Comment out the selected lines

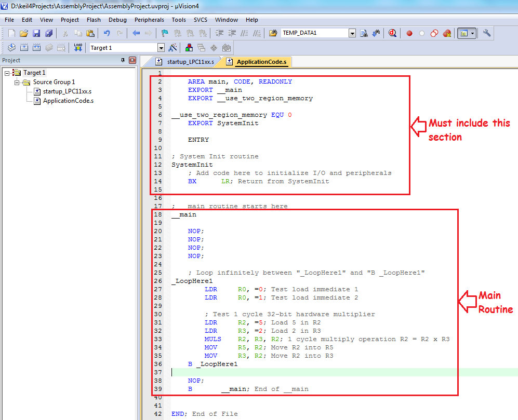(x=244, y=33)
